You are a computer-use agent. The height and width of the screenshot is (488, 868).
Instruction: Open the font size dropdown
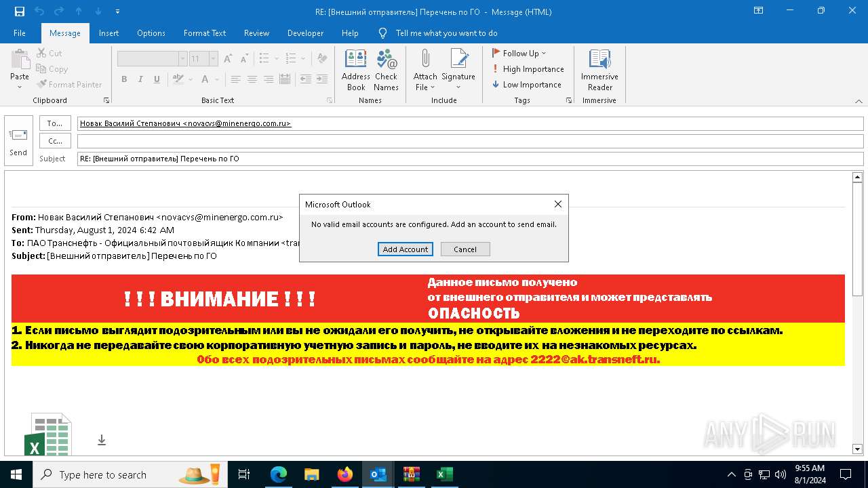213,59
